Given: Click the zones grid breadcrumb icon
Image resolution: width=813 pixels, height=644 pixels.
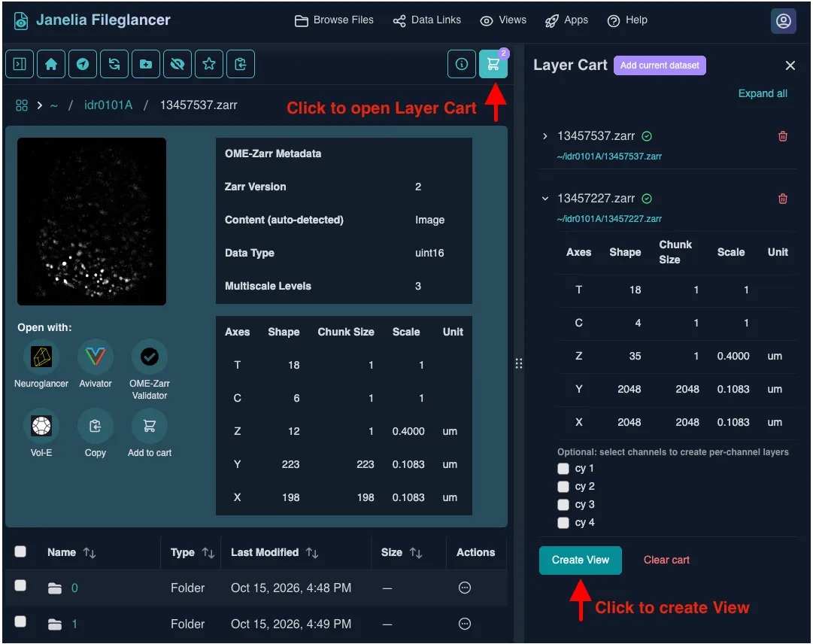Looking at the screenshot, I should 22,105.
